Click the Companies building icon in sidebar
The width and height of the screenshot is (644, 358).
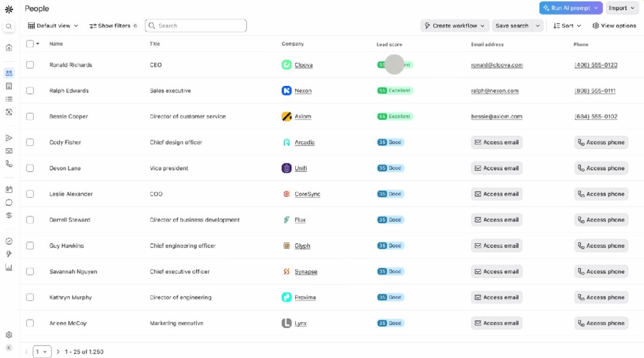(9, 86)
